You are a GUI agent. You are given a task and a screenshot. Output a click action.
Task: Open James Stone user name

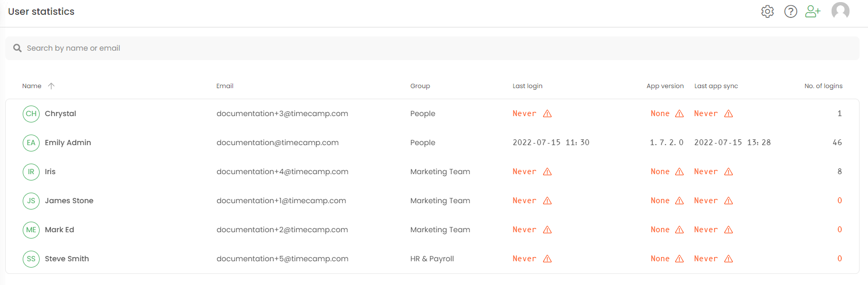[x=69, y=201]
